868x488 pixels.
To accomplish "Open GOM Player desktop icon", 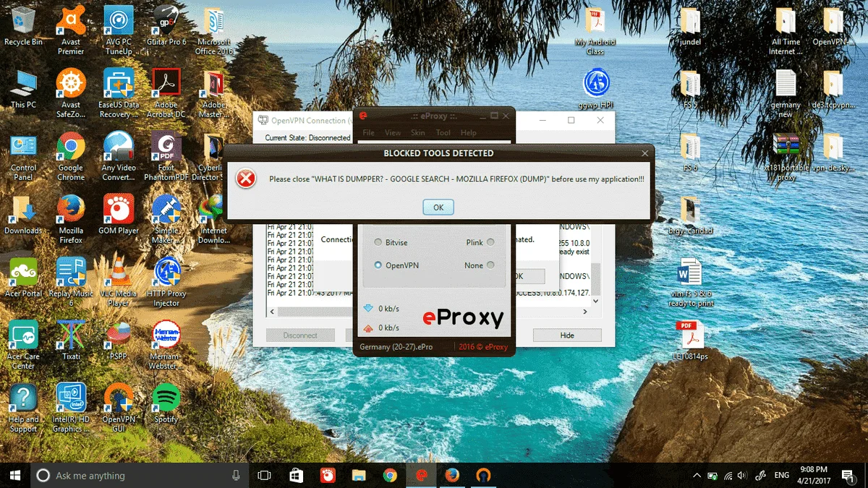I will [x=119, y=215].
